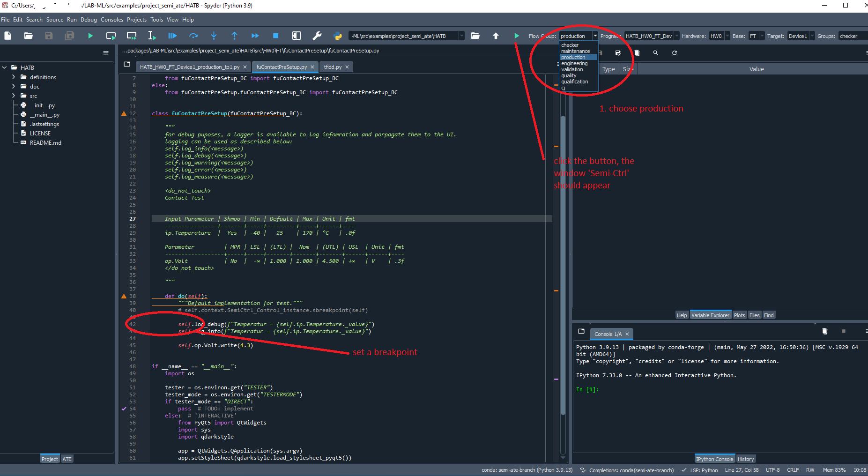Screen dimensions: 868x476
Task: Run the current file with the green play icon
Action: [x=90, y=36]
